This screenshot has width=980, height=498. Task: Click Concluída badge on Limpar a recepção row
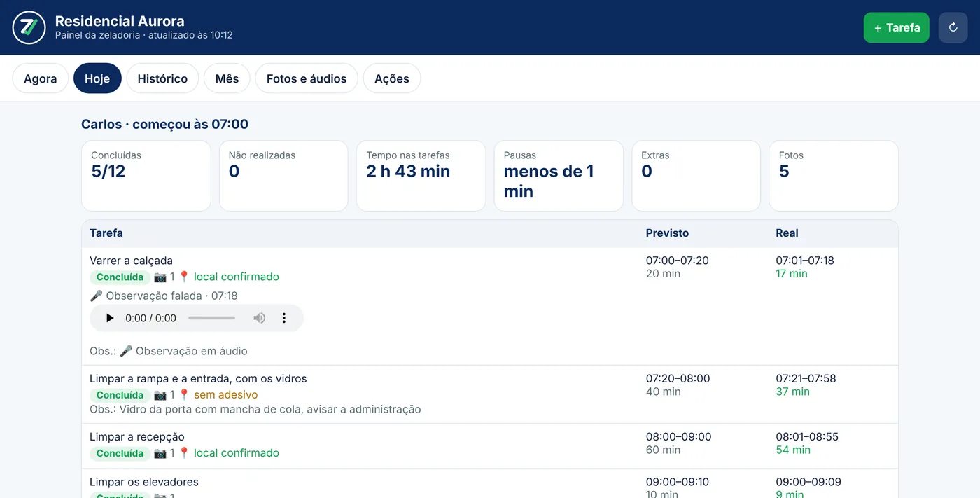coord(120,453)
